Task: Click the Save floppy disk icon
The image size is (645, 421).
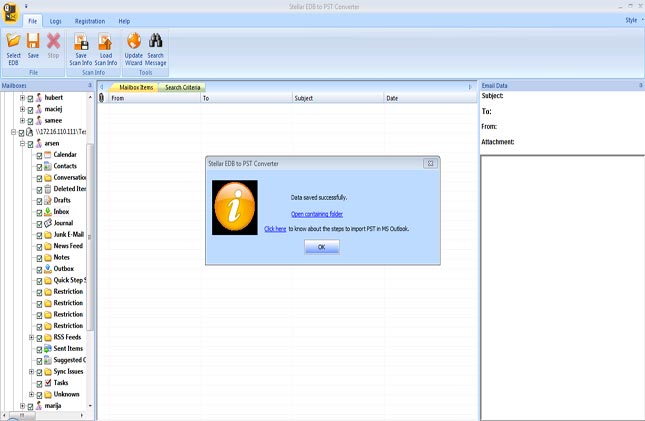Action: [x=33, y=41]
